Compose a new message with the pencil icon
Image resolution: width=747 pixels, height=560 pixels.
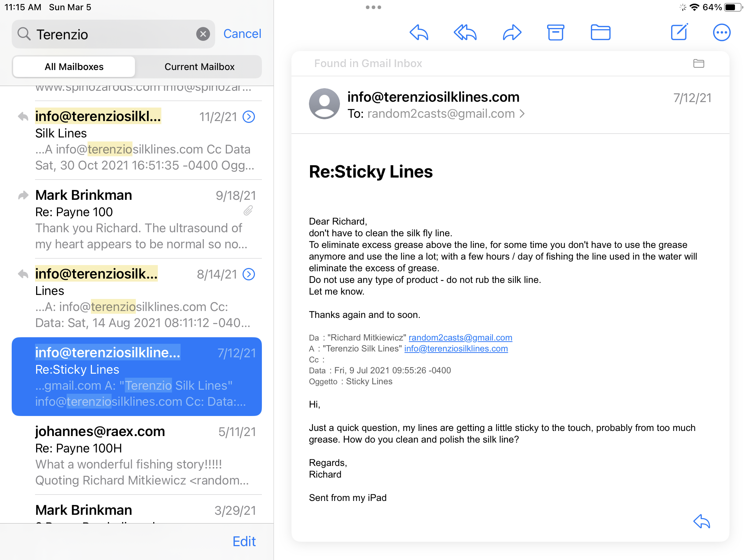click(x=679, y=33)
